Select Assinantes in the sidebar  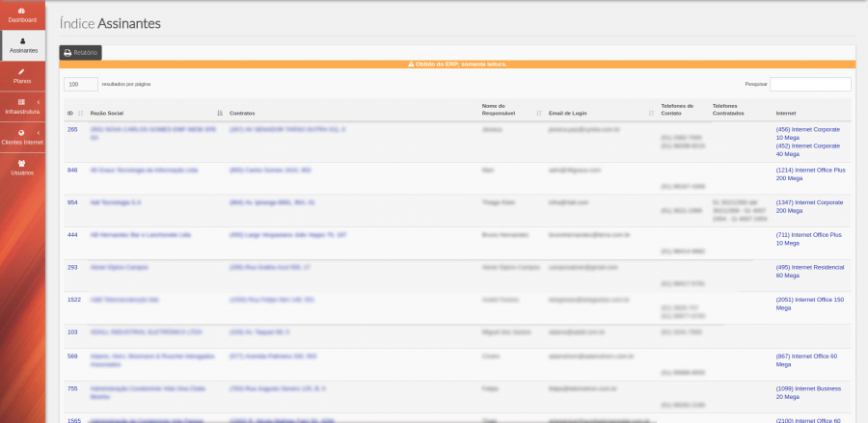click(x=22, y=44)
